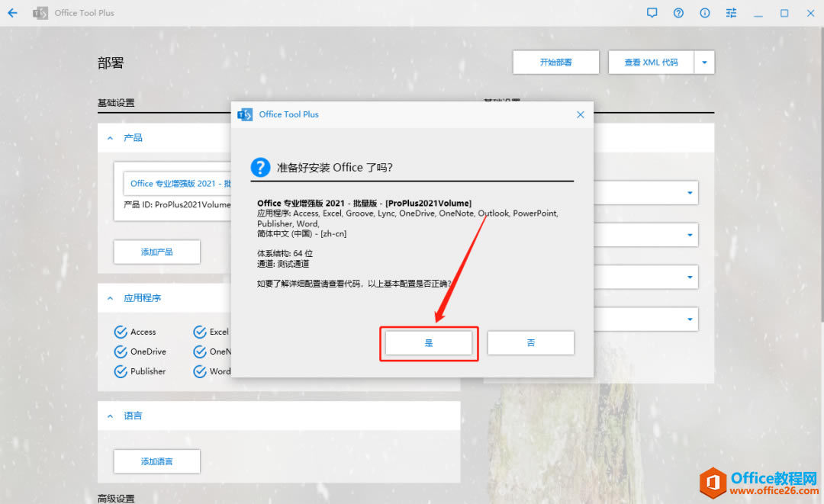Screen dimensions: 824x504
Task: Open the help question mark icon
Action: coord(678,13)
